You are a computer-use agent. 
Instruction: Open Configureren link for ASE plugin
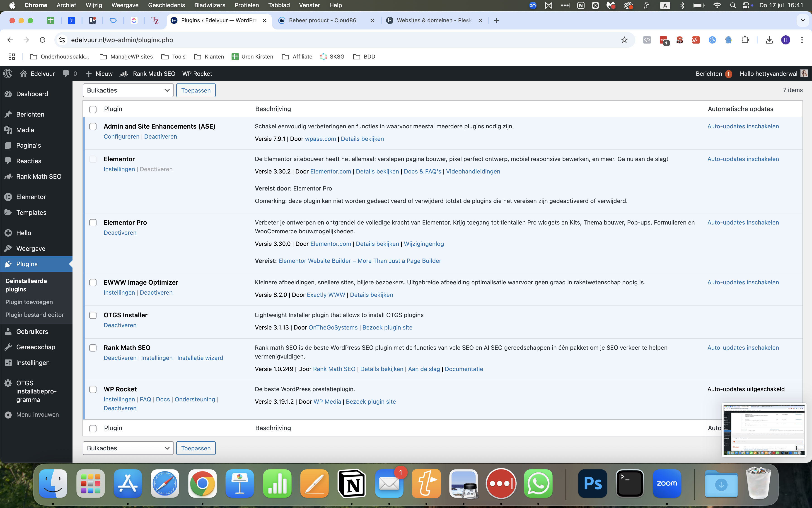(121, 136)
